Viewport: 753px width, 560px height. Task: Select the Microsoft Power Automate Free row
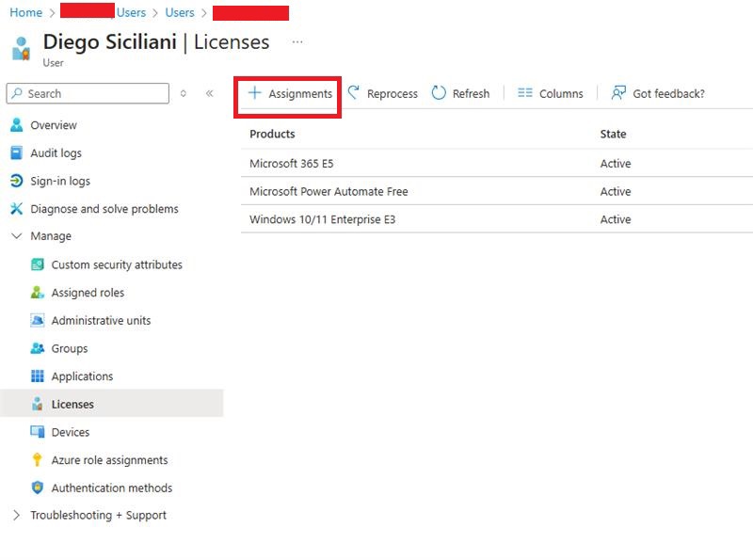click(497, 191)
